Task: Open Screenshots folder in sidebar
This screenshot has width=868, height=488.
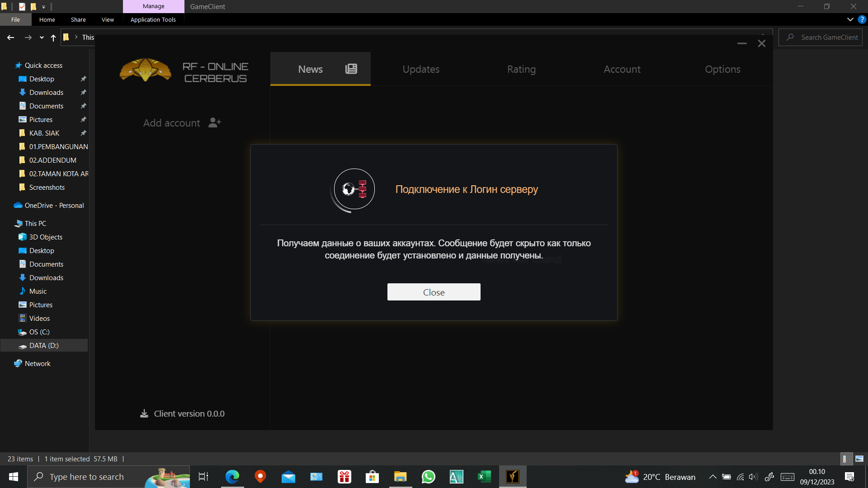Action: (47, 187)
